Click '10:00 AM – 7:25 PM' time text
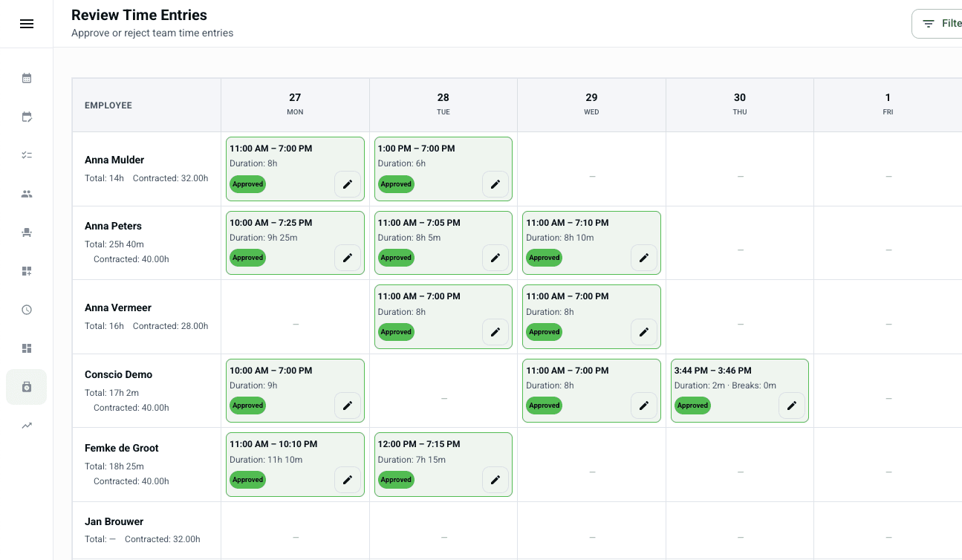 coord(271,223)
